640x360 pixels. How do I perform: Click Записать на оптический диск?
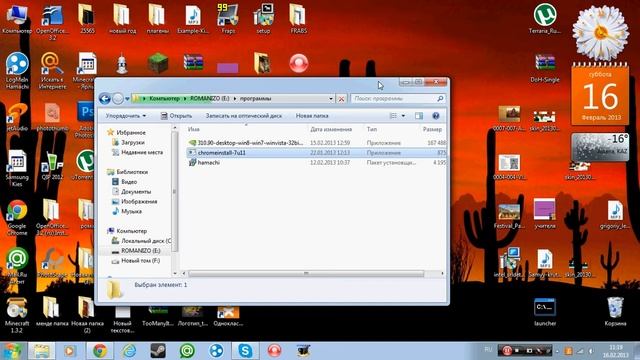(x=244, y=116)
